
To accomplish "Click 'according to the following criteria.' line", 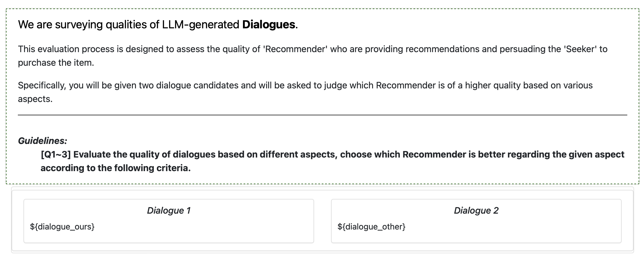I will coord(116,168).
